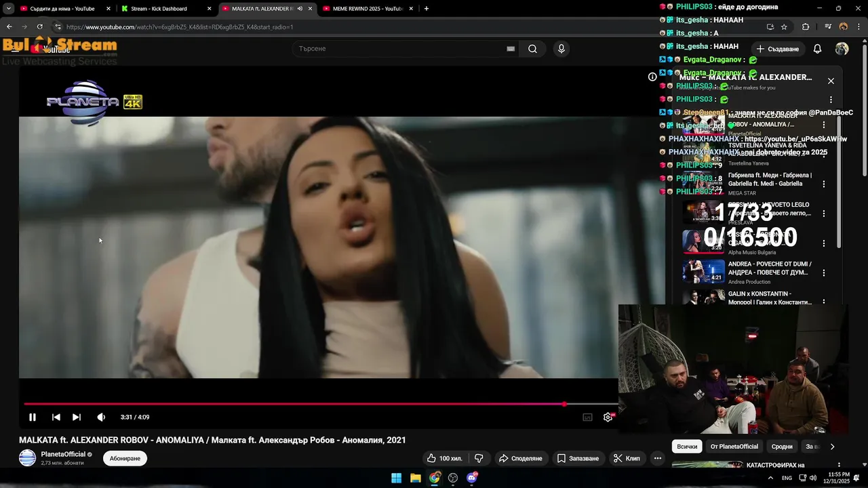Viewport: 868px width, 488px height.
Task: Close the Микс playlist panel
Action: click(x=831, y=81)
